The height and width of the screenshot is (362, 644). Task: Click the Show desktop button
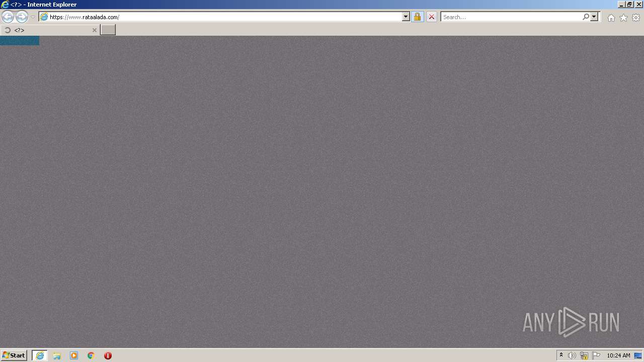coord(638,355)
